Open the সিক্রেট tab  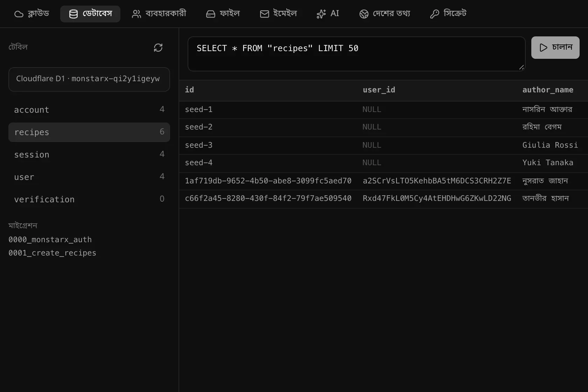tap(448, 14)
